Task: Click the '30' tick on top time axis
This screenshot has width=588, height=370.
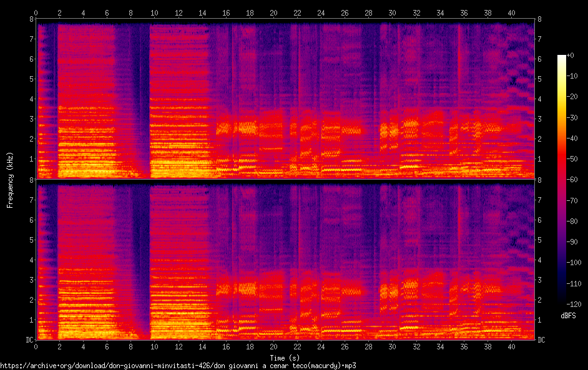Action: (392, 12)
